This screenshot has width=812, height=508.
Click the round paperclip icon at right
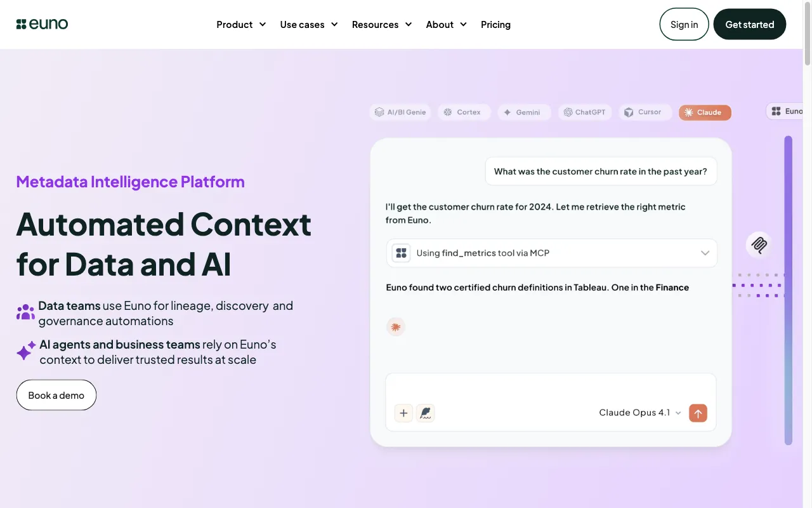tap(759, 244)
